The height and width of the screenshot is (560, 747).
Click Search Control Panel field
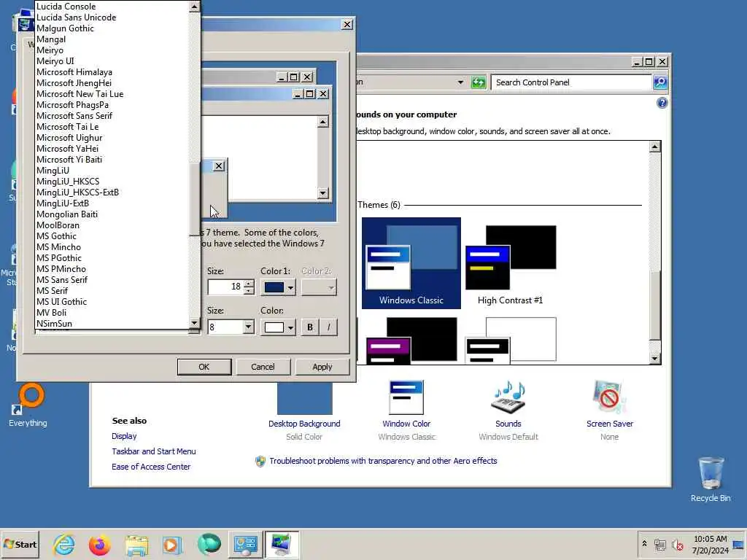click(570, 82)
